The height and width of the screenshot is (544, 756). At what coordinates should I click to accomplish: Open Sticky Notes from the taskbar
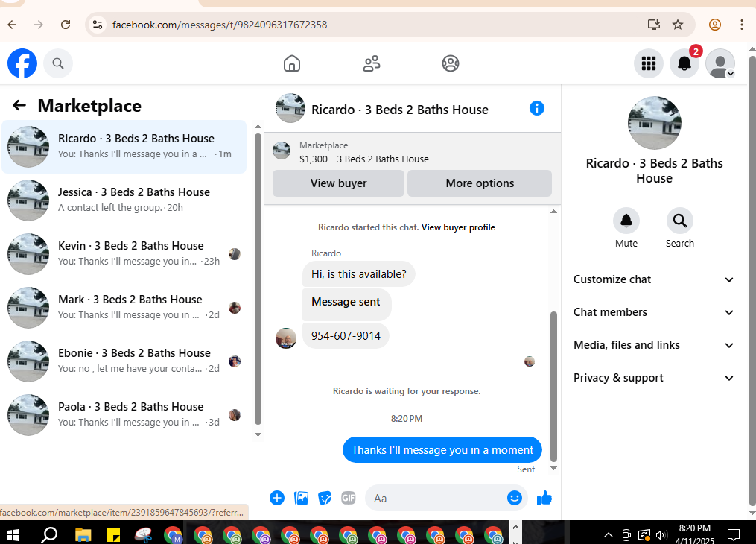coord(112,534)
